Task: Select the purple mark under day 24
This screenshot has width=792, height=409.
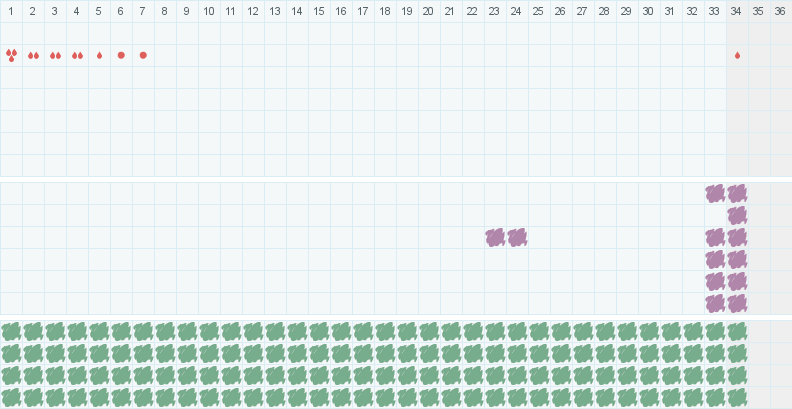Action: pos(517,237)
